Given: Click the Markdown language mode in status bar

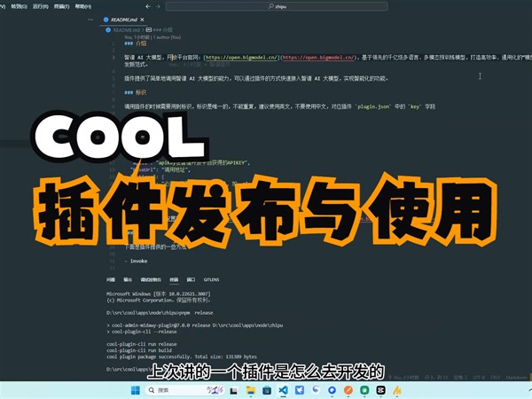Looking at the screenshot, I should pos(516,378).
